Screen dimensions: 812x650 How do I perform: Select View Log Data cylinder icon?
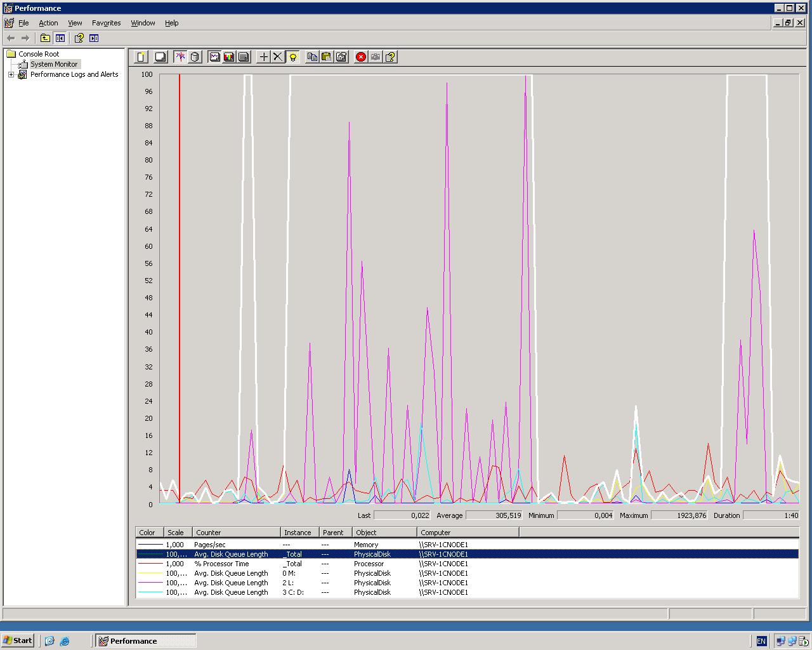(195, 57)
